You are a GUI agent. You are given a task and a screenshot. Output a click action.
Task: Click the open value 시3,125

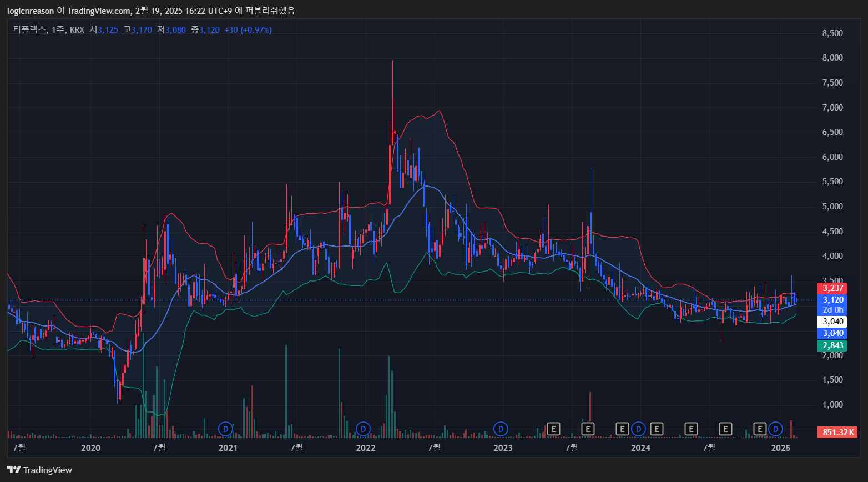(x=104, y=30)
